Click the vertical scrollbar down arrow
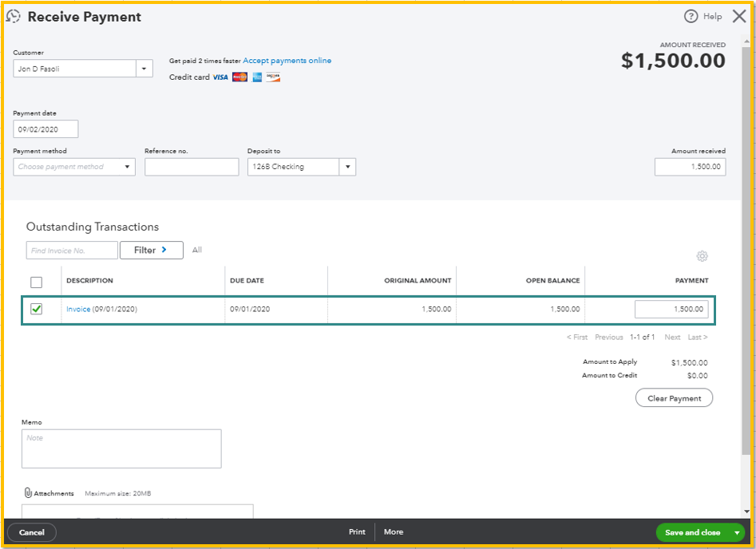The image size is (756, 549). [x=746, y=511]
